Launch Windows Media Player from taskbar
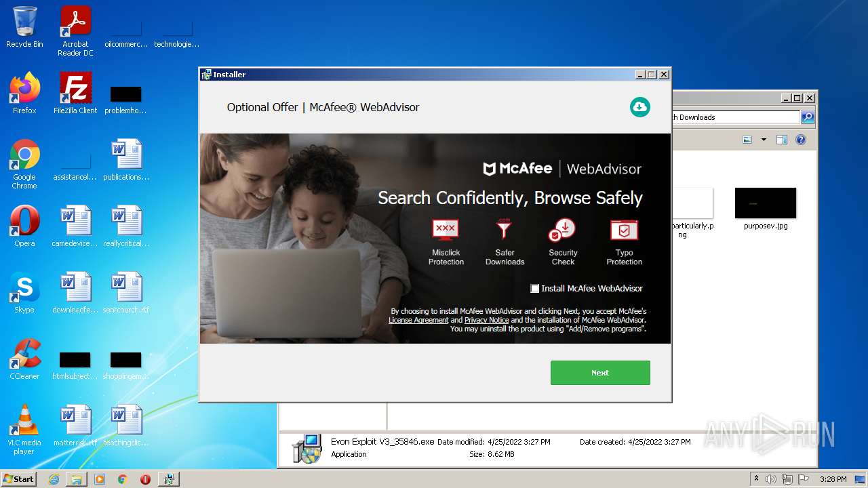This screenshot has width=868, height=488. coord(100,479)
